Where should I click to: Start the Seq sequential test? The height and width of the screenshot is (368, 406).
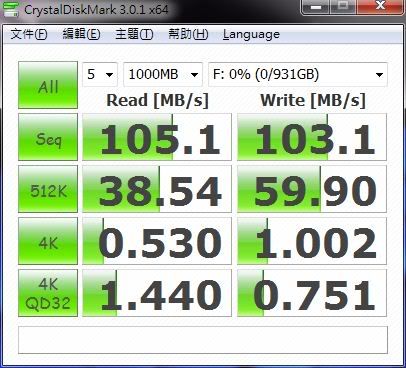pos(48,137)
